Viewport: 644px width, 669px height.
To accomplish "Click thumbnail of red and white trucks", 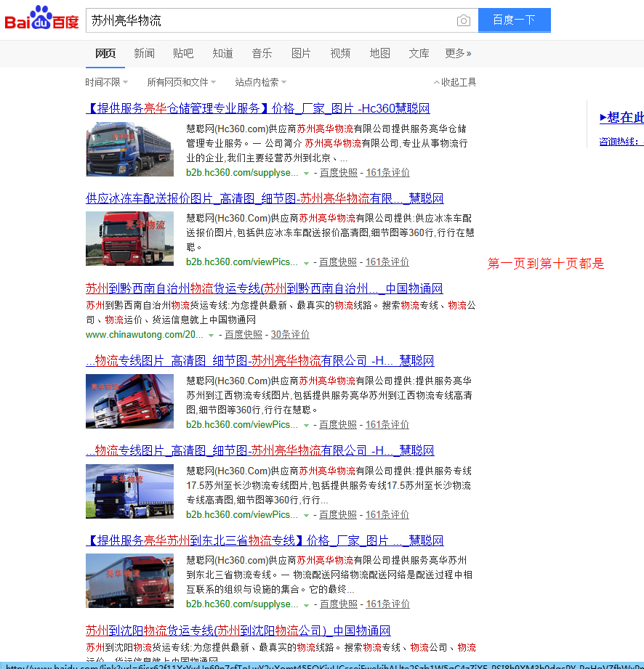I will 130,401.
